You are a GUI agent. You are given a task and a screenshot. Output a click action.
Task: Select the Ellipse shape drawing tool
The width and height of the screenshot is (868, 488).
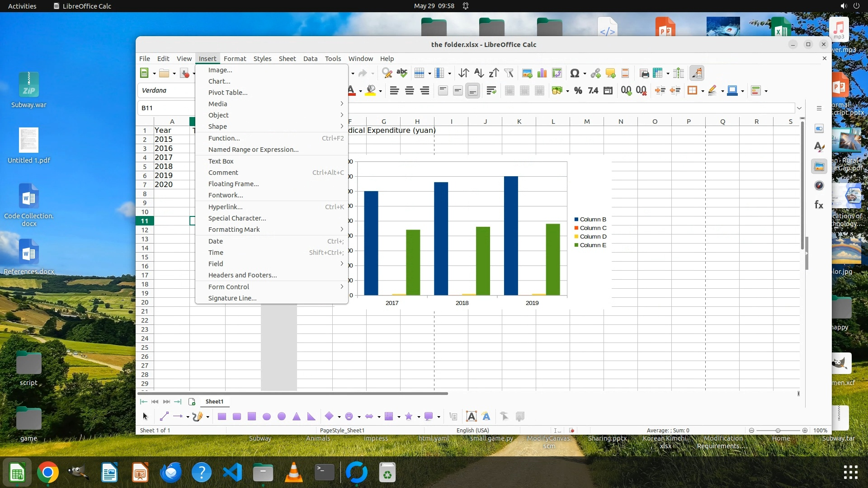click(267, 417)
